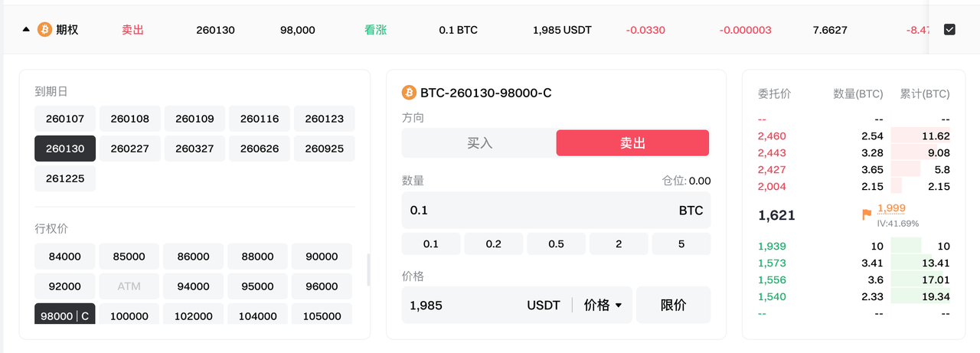Choose expiry date 260107
Viewport: 980px width, 353px height.
(65, 119)
